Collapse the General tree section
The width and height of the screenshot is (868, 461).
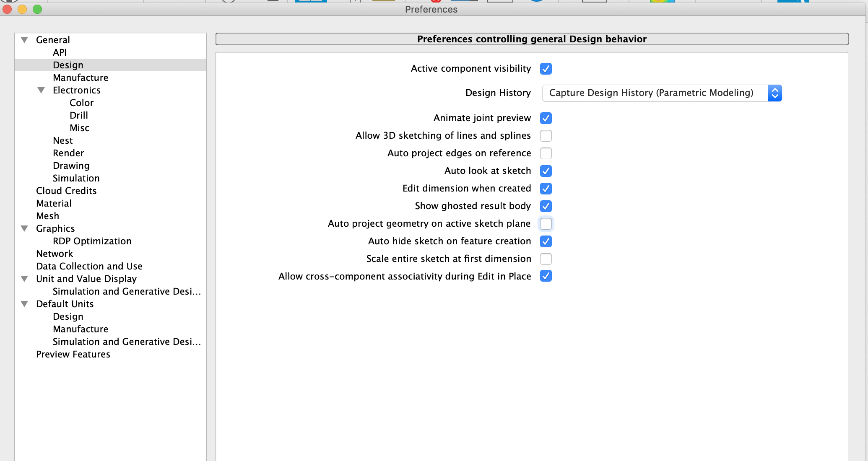(x=24, y=40)
